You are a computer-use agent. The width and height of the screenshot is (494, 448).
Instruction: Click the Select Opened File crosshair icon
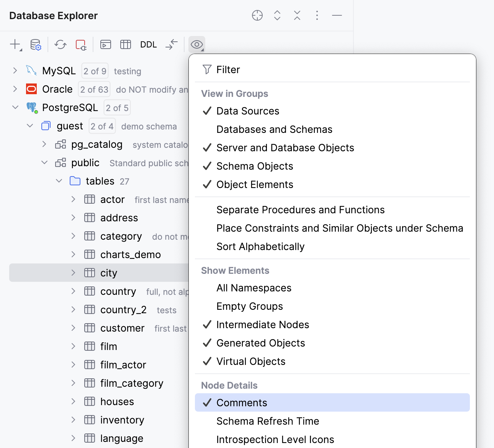tap(257, 15)
